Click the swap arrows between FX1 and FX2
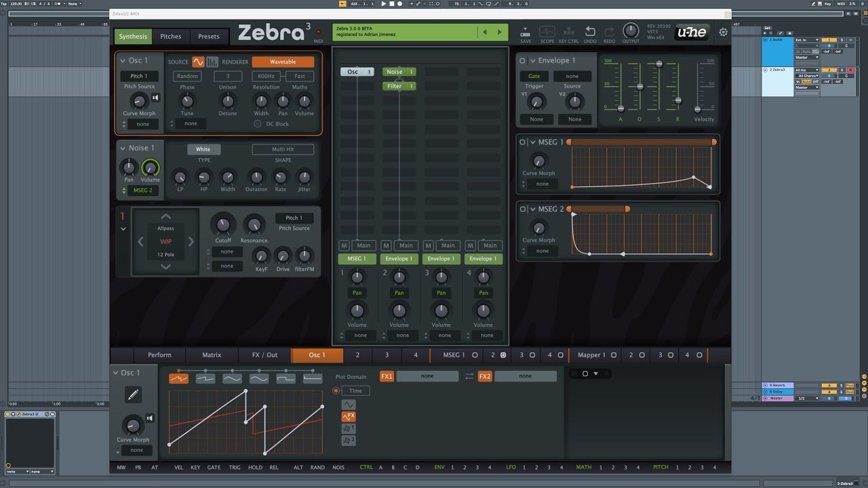The image size is (868, 488). pos(469,376)
